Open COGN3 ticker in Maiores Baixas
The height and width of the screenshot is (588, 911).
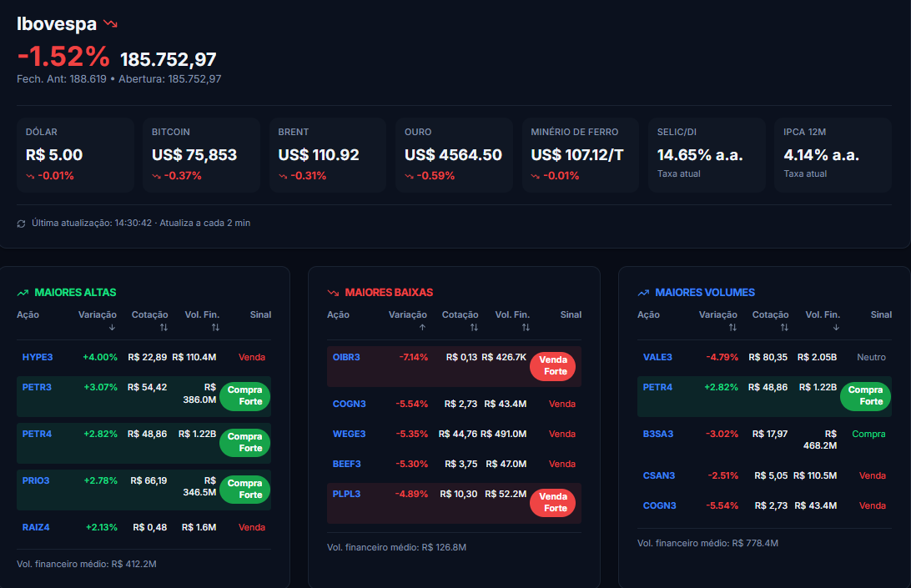click(x=350, y=404)
